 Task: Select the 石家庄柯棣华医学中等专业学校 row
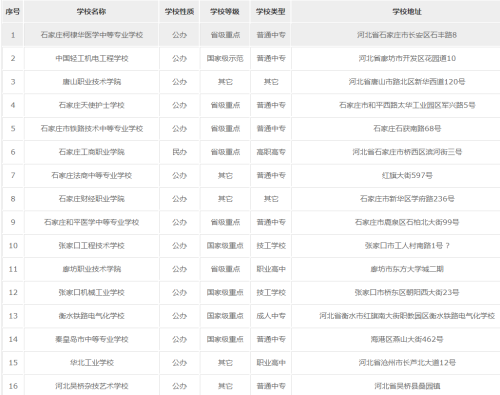point(251,35)
